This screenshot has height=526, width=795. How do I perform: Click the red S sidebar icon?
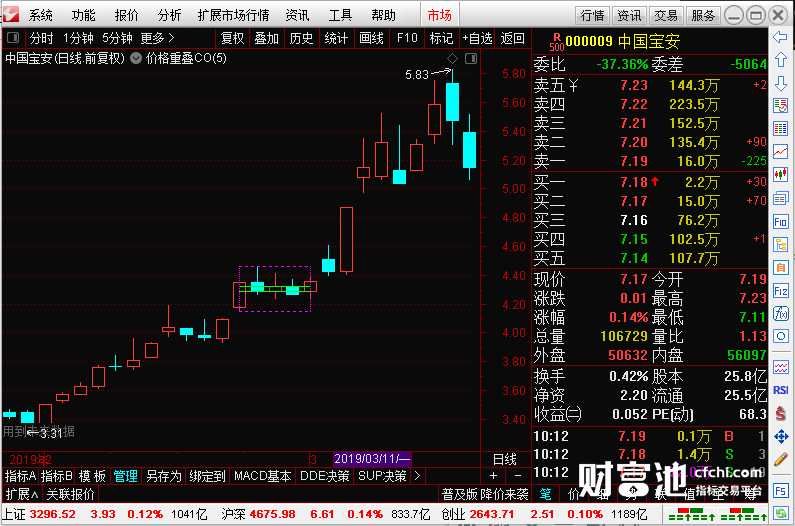780,413
